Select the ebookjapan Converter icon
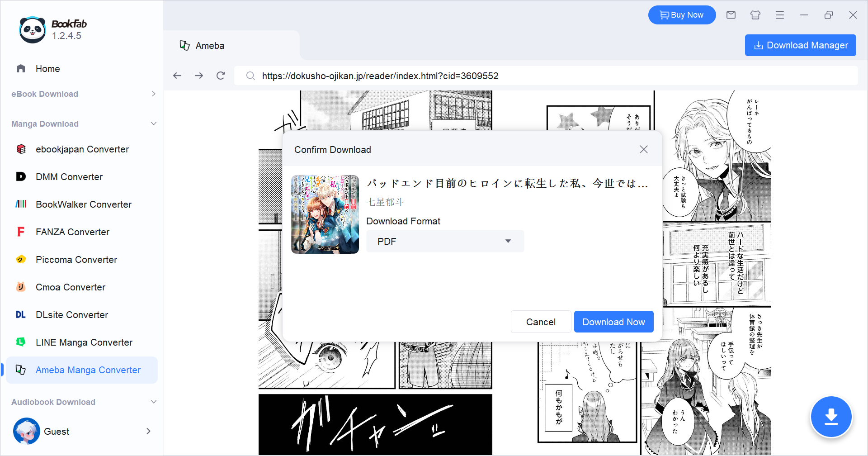Viewport: 868px width, 456px height. (21, 149)
